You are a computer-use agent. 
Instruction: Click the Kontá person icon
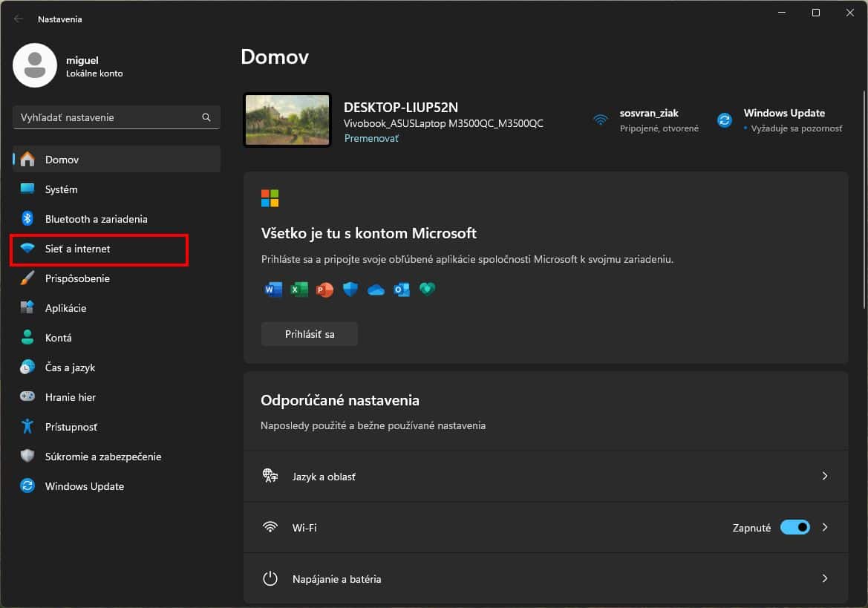tap(27, 337)
